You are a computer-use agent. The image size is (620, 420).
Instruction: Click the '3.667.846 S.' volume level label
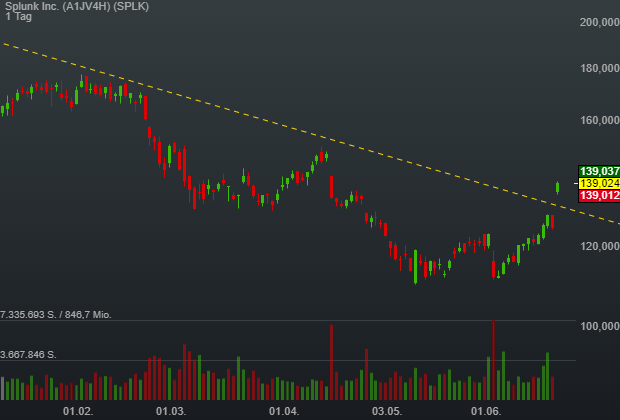[x=28, y=355]
